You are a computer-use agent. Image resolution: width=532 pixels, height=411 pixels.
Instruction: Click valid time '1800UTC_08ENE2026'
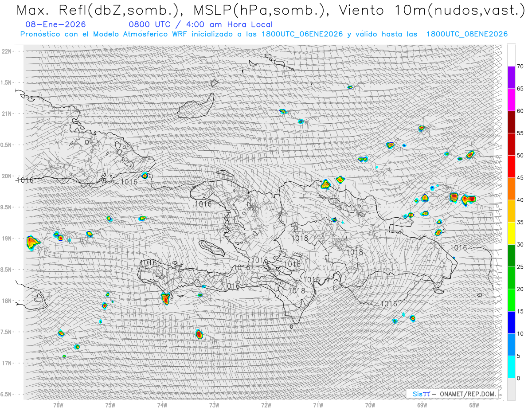pyautogui.click(x=467, y=34)
